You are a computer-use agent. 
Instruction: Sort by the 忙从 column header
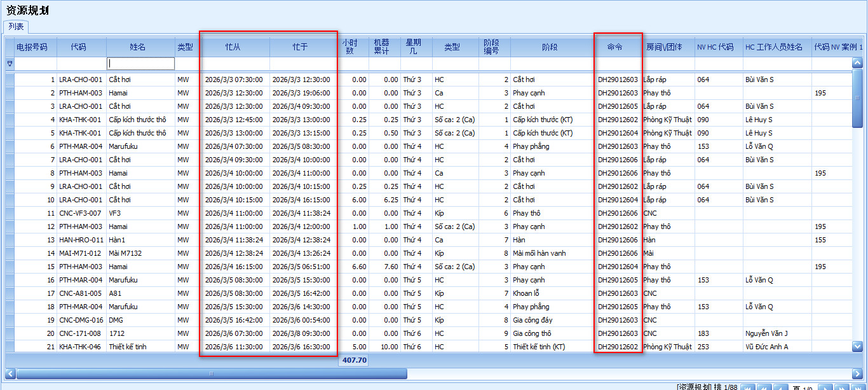233,47
